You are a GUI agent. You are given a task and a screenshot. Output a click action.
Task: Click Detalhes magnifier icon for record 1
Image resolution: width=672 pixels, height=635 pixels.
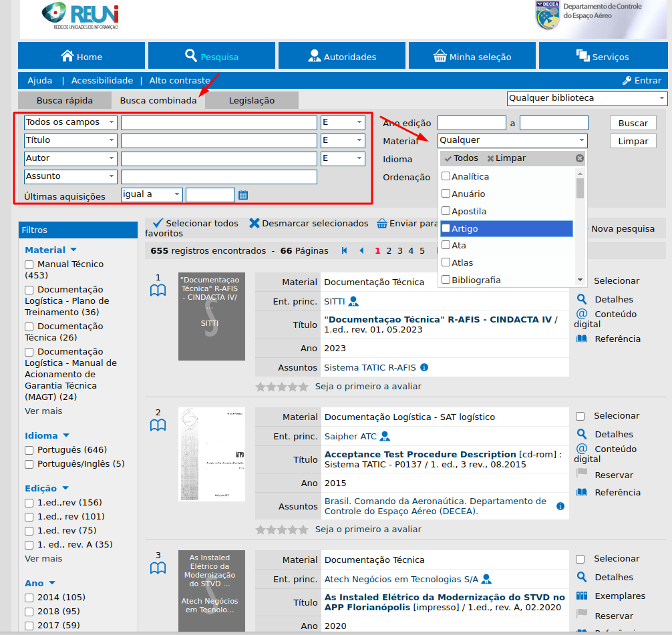[x=582, y=299]
